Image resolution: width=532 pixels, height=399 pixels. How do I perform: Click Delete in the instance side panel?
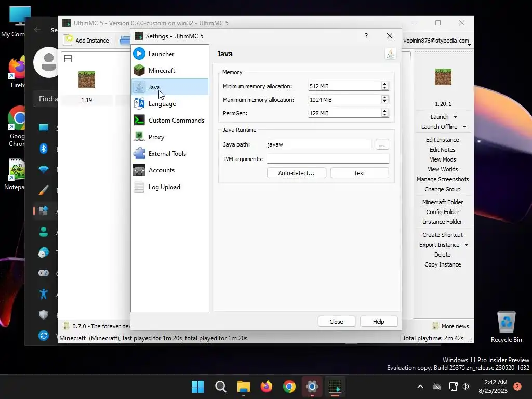pyautogui.click(x=443, y=255)
